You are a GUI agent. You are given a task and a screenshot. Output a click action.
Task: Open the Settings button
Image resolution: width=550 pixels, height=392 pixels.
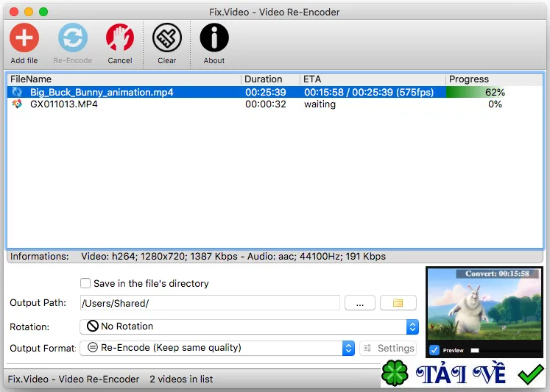point(388,348)
